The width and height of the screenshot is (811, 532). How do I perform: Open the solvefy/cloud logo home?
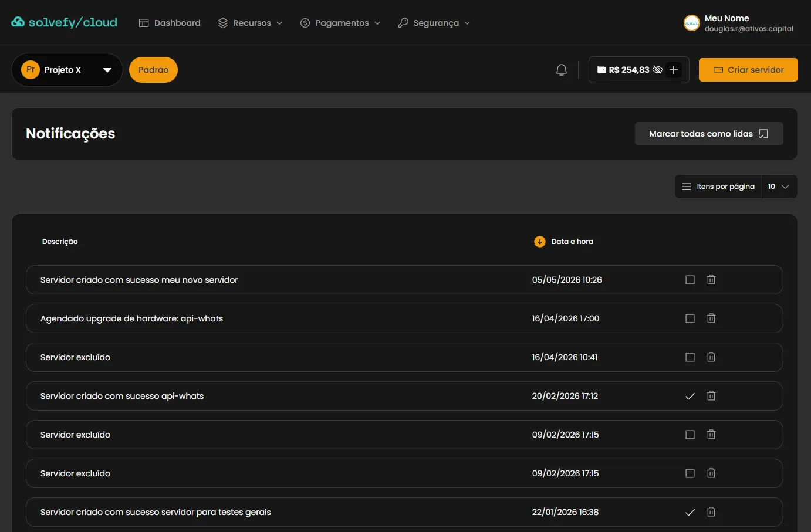(x=64, y=22)
